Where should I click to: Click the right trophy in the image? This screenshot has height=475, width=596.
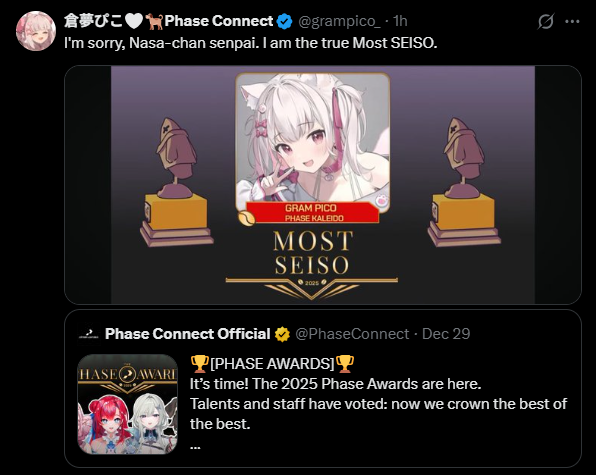coord(464,182)
